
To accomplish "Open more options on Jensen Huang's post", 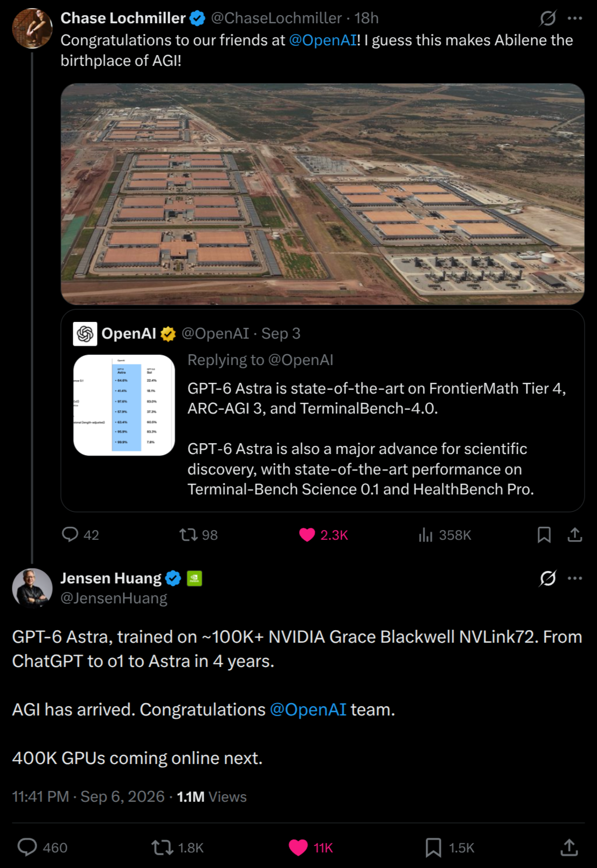I will [575, 578].
